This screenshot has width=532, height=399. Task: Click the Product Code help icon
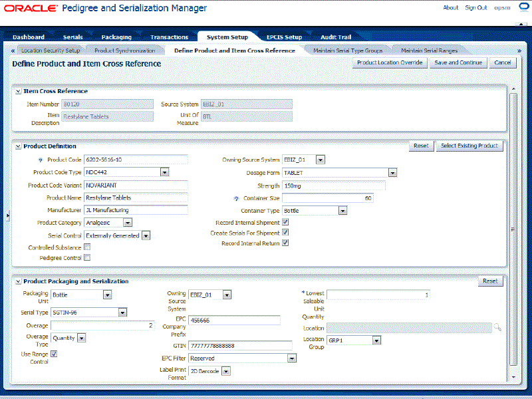pos(41,160)
